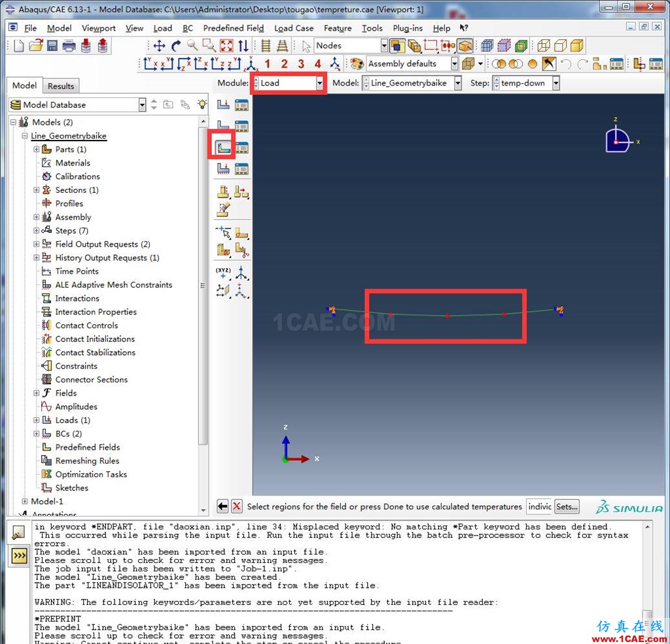Click the Pan View tool
The height and width of the screenshot is (644, 670).
pyautogui.click(x=160, y=45)
